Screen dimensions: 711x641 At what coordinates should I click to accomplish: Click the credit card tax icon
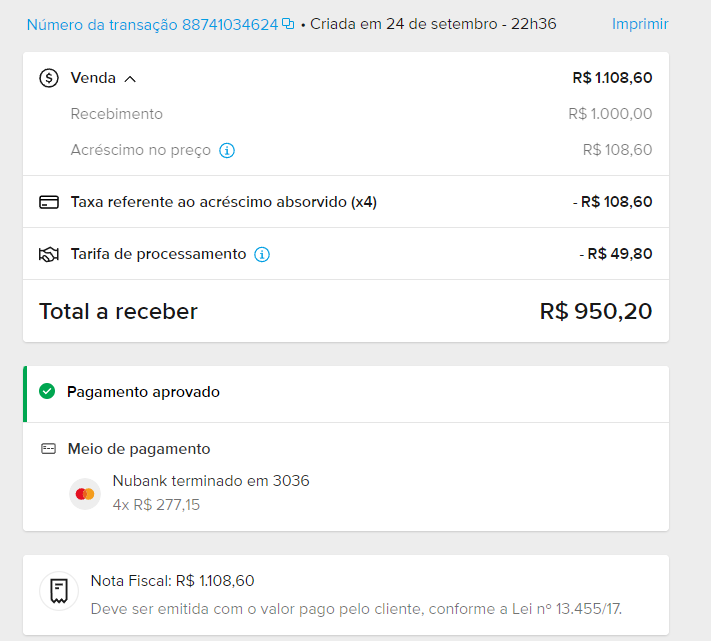point(49,202)
